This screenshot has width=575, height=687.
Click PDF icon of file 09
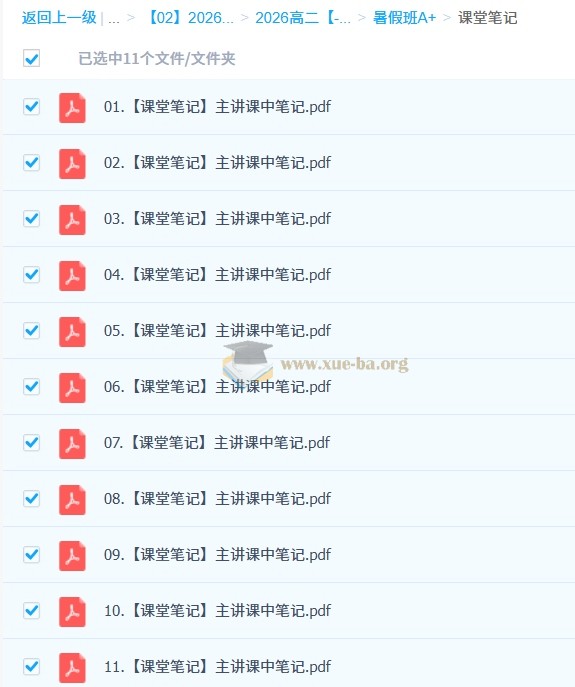[x=72, y=556]
